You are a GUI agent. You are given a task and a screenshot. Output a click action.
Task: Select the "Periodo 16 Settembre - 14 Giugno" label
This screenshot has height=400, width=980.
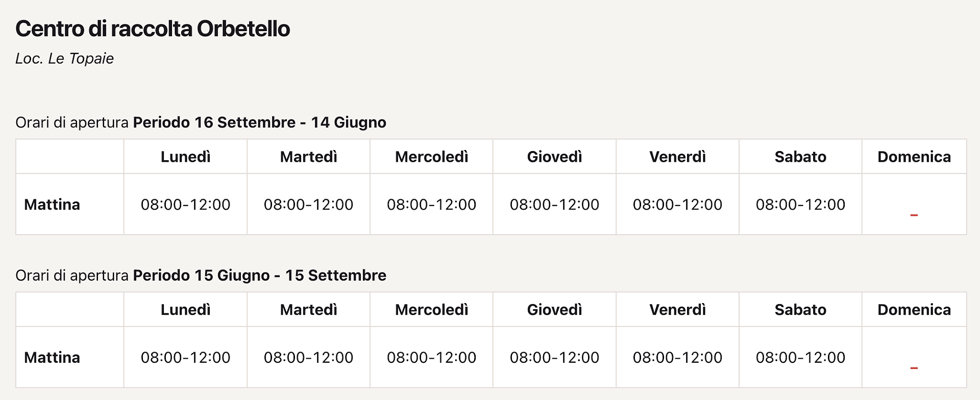coord(259,122)
